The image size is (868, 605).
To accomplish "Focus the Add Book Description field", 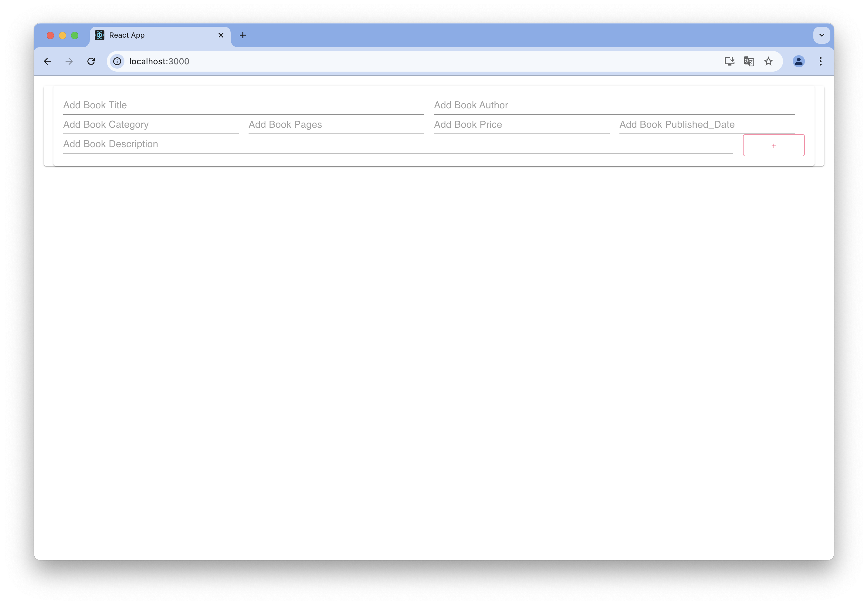I will tap(397, 144).
